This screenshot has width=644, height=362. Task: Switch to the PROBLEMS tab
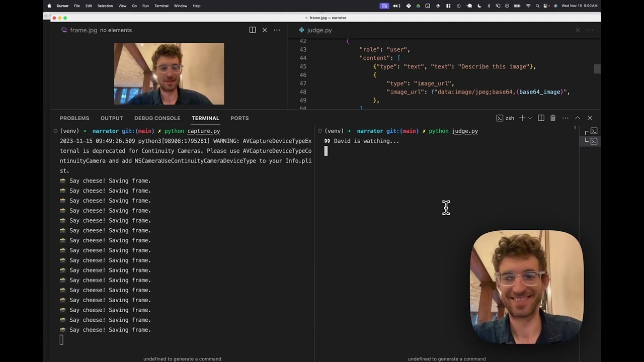[74, 118]
